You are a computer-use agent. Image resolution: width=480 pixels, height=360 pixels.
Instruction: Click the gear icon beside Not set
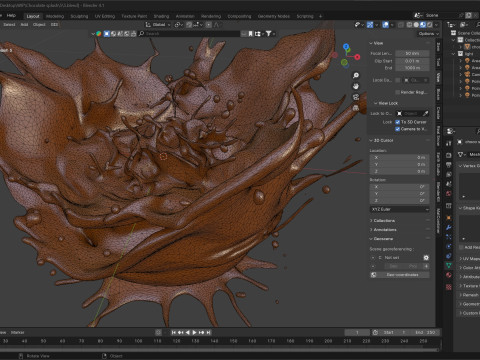click(x=426, y=258)
